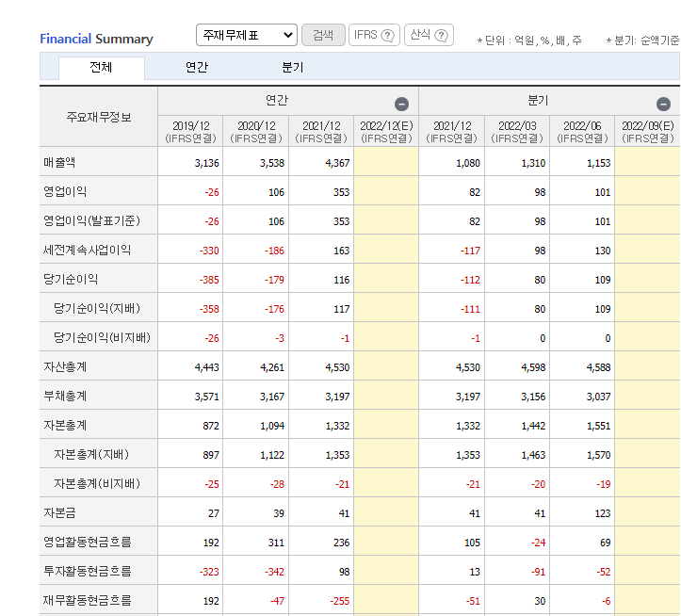The height and width of the screenshot is (616, 681).
Task: Collapse the 연간 columns with minus icon
Action: tap(401, 105)
